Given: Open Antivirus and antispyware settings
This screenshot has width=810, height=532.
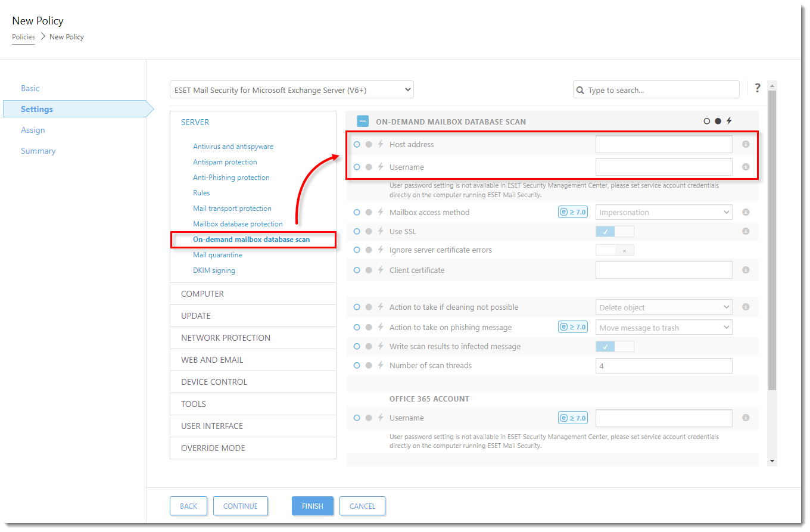Looking at the screenshot, I should tap(233, 147).
